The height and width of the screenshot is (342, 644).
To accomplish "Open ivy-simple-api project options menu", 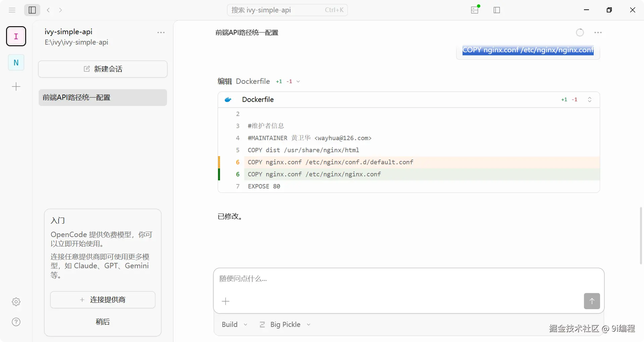I will (x=161, y=33).
